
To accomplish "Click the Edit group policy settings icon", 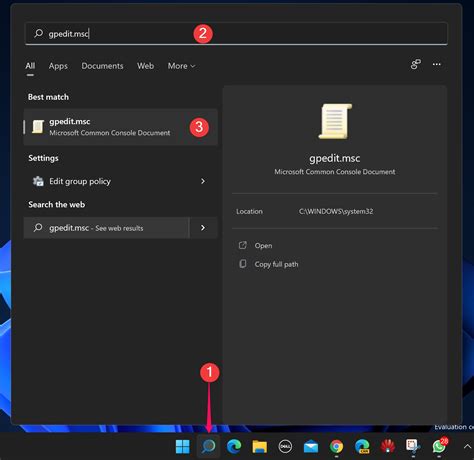I will tap(38, 181).
